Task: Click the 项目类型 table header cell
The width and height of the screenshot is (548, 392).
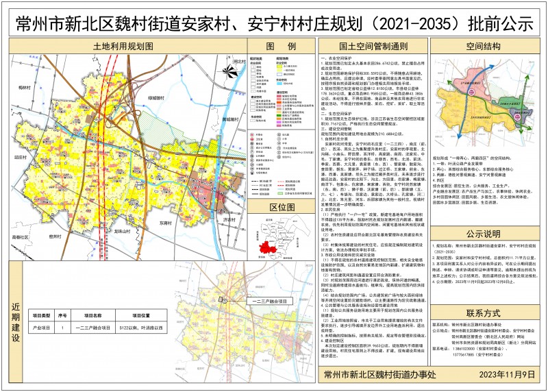Action: 42,315
